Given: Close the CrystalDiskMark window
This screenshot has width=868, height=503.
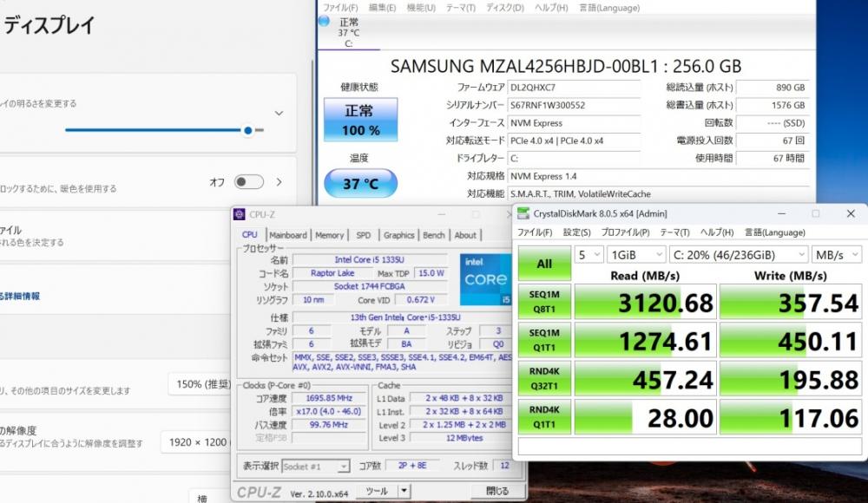Looking at the screenshot, I should pos(851,213).
